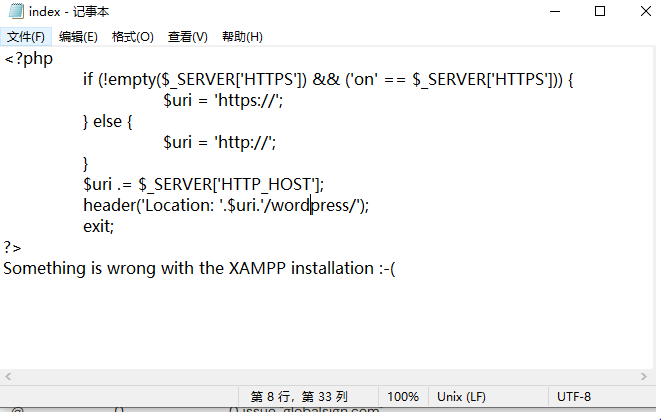Close the index Notepad window
This screenshot has height=420, width=661.
click(645, 11)
